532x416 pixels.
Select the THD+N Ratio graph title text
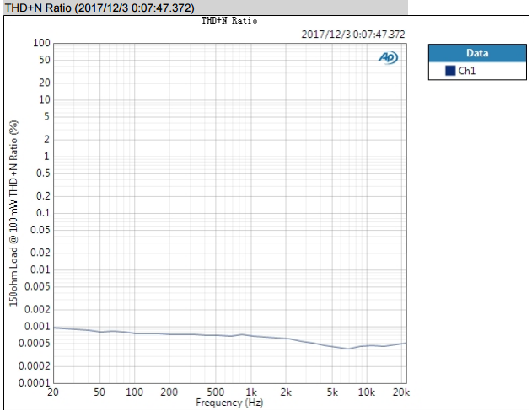[x=229, y=20]
